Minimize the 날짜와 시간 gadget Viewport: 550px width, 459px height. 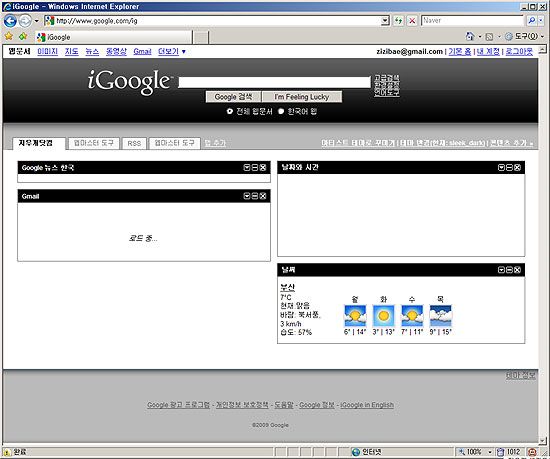tap(509, 168)
